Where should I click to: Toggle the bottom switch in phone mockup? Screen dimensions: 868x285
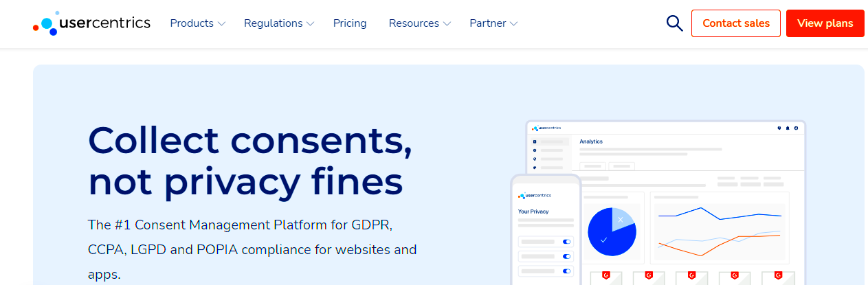click(x=567, y=271)
